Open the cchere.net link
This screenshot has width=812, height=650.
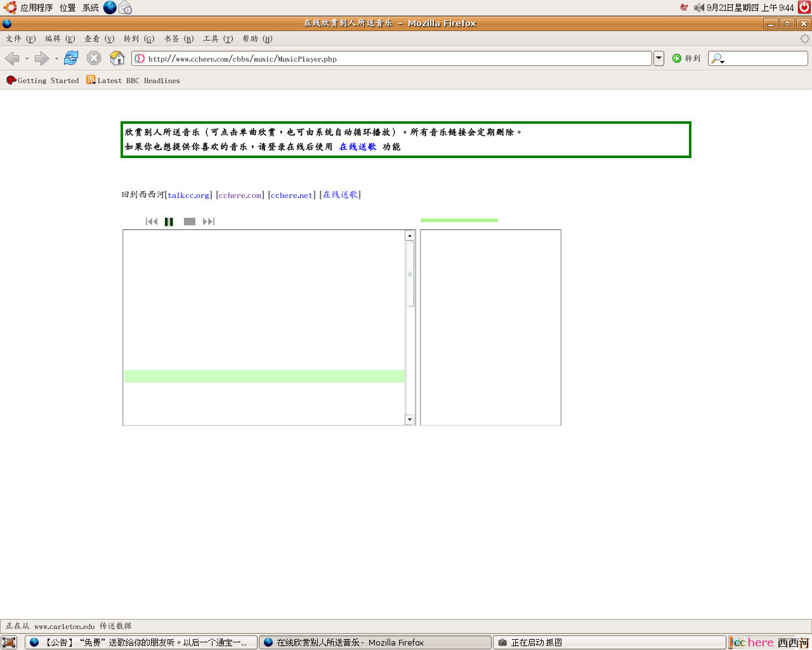[x=292, y=195]
